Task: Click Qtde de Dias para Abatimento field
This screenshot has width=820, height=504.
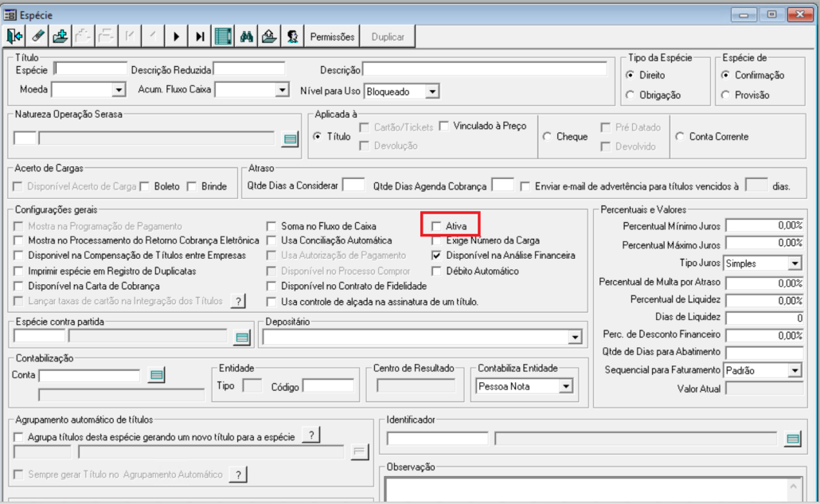Action: pos(764,353)
